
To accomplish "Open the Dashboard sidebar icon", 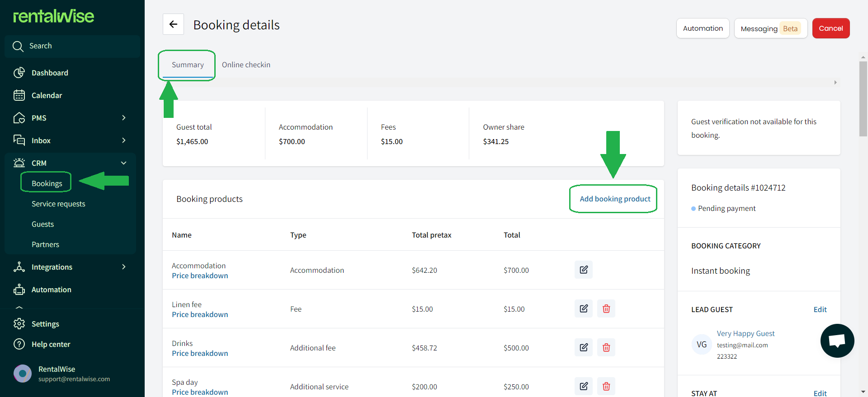I will click(x=19, y=73).
